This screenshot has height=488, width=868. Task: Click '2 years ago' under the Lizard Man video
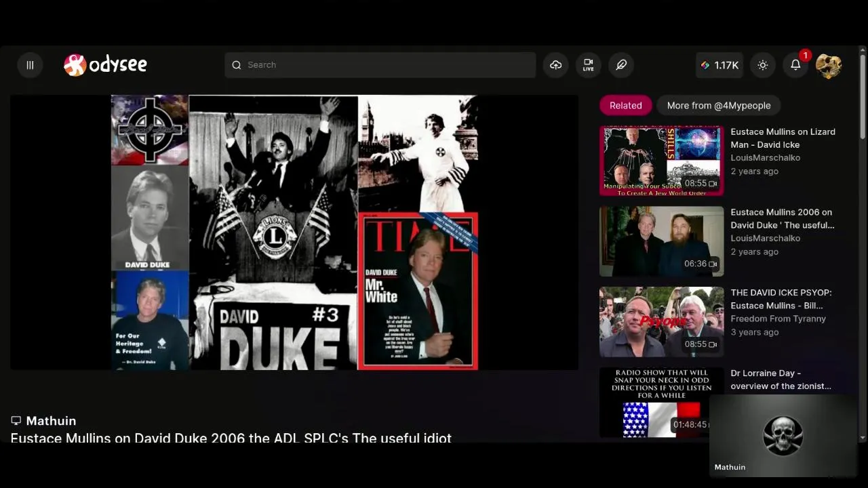tap(754, 171)
